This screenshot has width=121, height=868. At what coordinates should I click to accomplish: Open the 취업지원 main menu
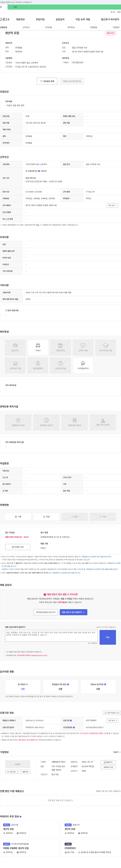(x=40, y=20)
